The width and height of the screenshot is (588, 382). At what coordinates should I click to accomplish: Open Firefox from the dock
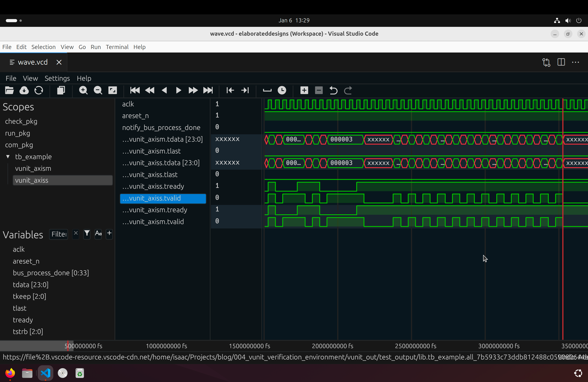pyautogui.click(x=10, y=373)
